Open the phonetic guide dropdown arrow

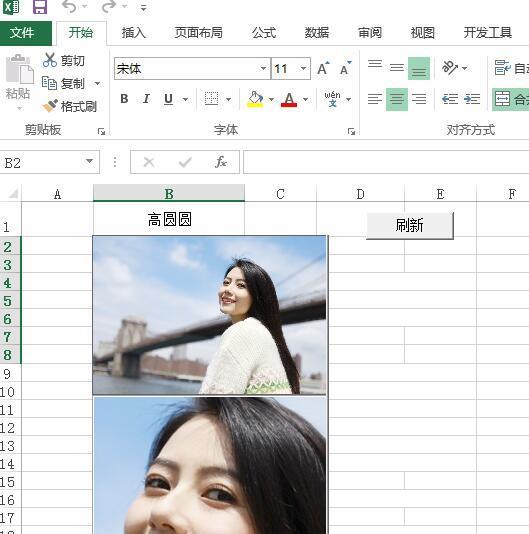point(348,99)
